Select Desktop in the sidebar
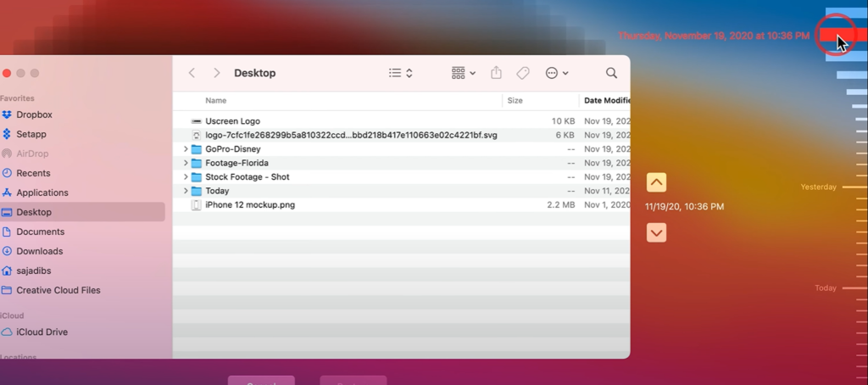Viewport: 868px width, 385px height. 82,212
